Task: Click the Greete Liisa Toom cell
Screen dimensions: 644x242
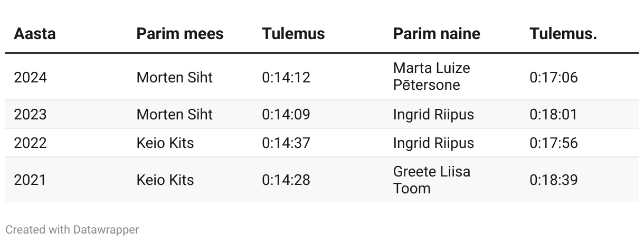Action: point(432,180)
